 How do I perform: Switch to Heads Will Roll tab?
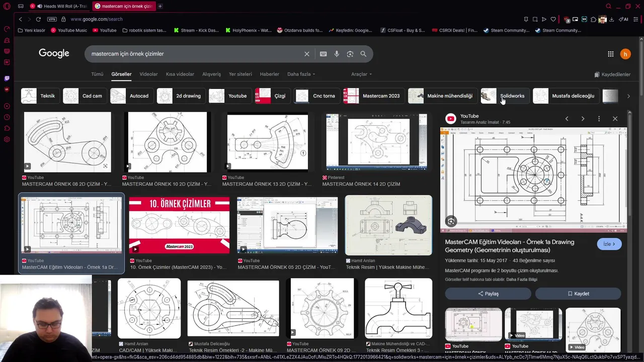coord(60,6)
